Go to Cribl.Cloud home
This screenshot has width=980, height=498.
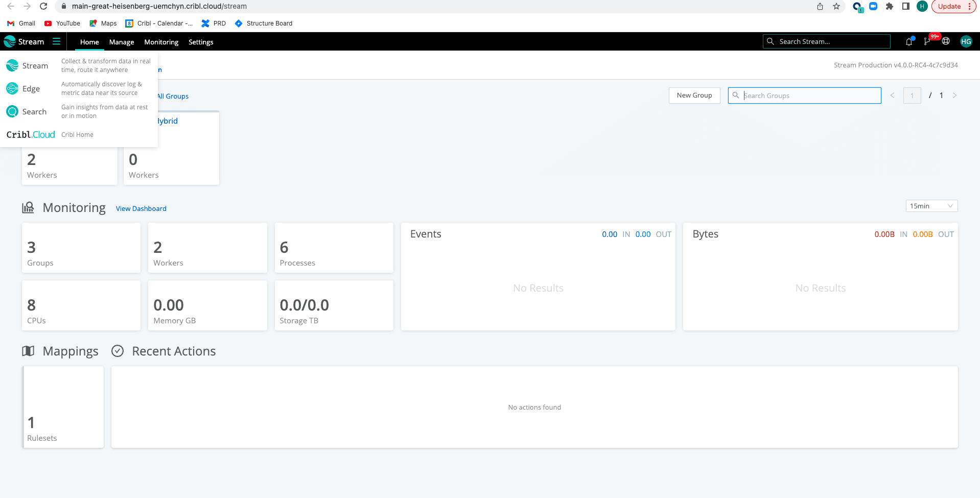(x=31, y=135)
